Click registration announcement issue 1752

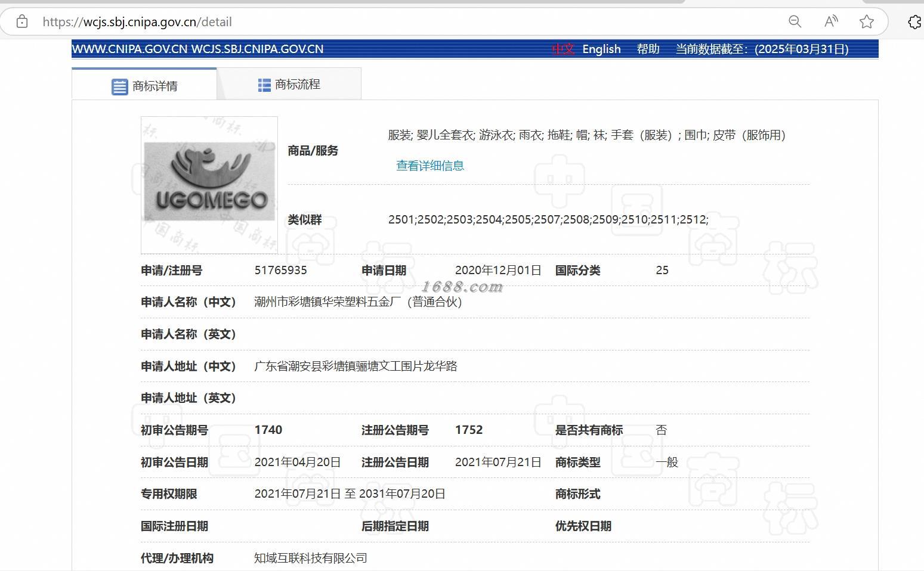tap(469, 430)
